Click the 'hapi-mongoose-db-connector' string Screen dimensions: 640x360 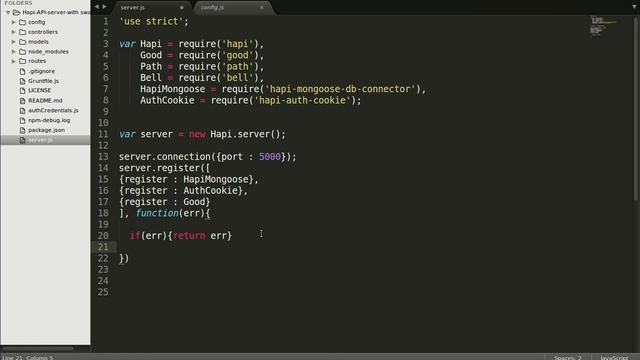pos(340,89)
